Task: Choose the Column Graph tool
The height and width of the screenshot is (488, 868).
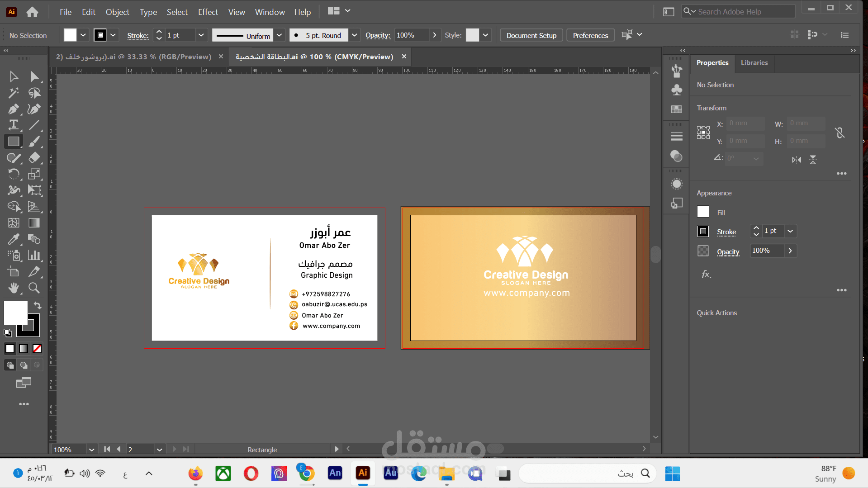Action: 34,256
